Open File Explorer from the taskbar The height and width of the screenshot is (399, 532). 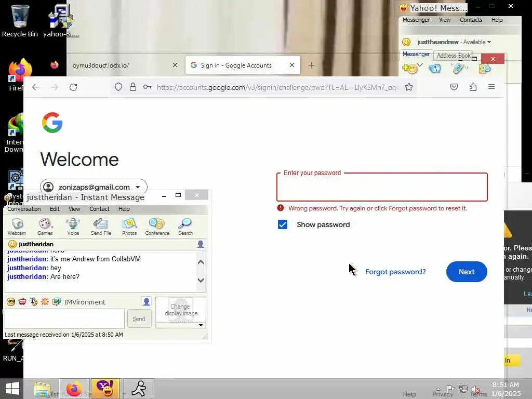click(42, 389)
